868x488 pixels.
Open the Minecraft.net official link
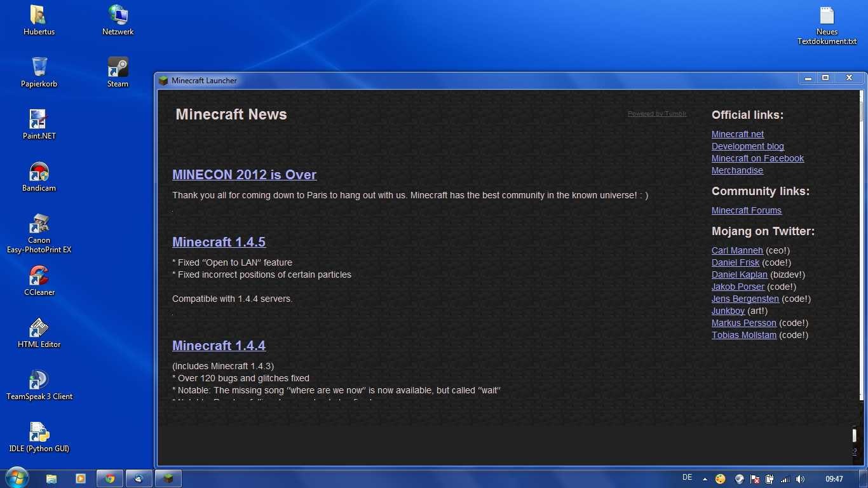(738, 134)
